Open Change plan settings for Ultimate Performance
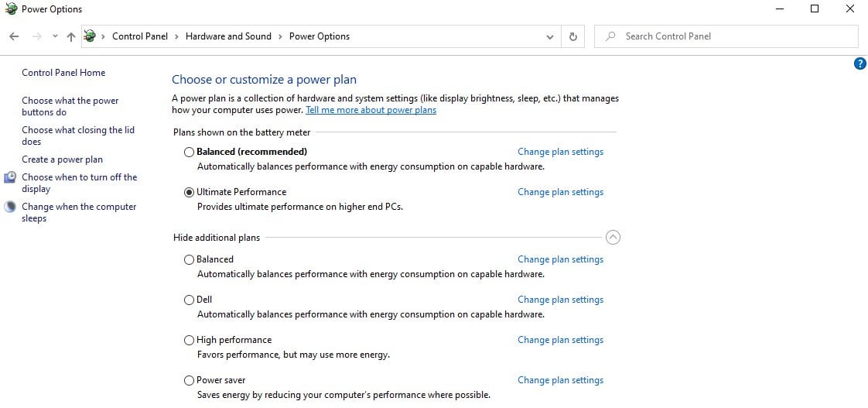 [560, 192]
